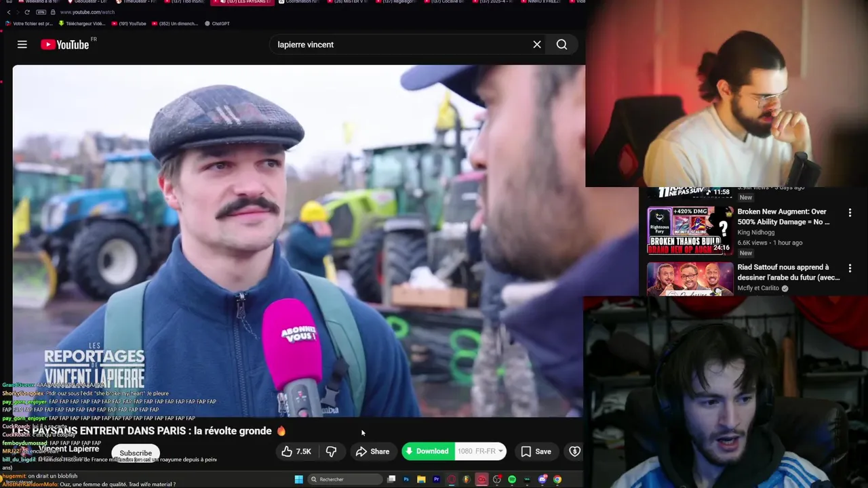Open the '(352) Un dimanch...' bookmark

coord(175,24)
